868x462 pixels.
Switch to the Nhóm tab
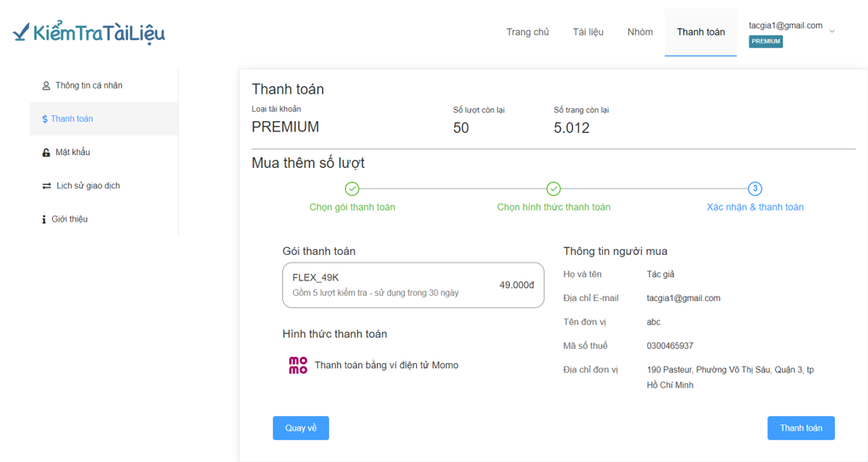pos(640,32)
